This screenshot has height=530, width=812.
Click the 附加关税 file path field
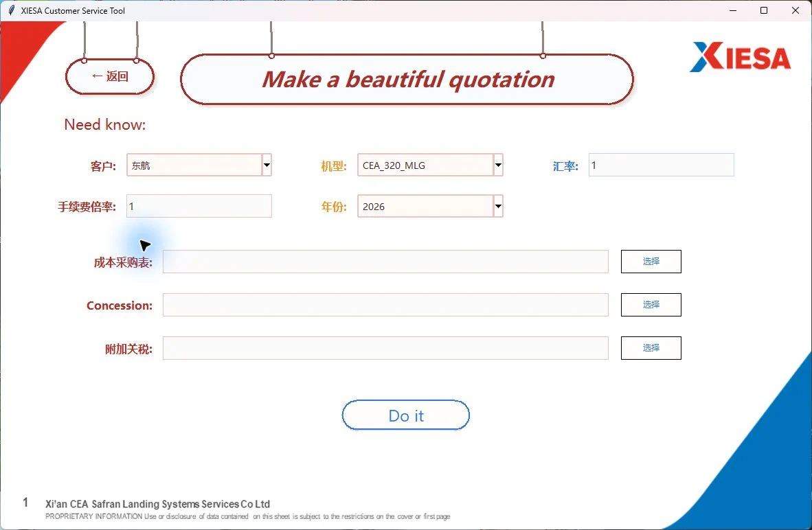386,348
